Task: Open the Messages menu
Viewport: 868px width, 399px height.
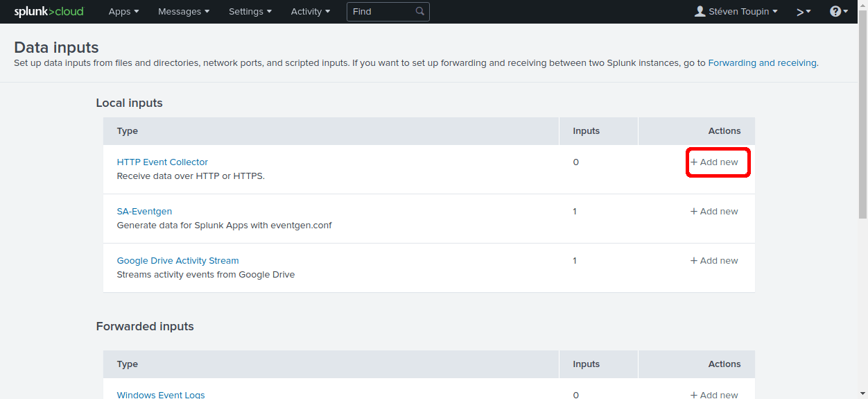Action: point(184,11)
